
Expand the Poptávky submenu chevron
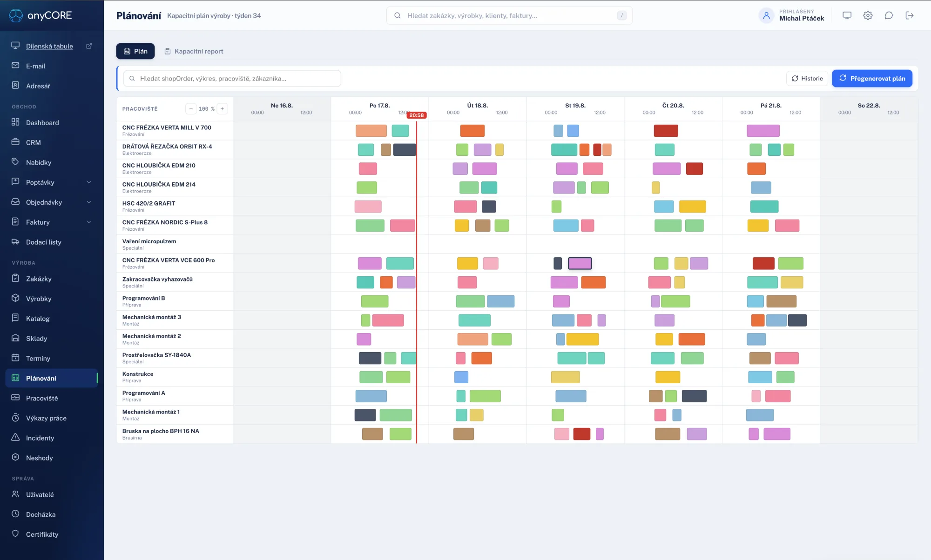click(x=89, y=182)
